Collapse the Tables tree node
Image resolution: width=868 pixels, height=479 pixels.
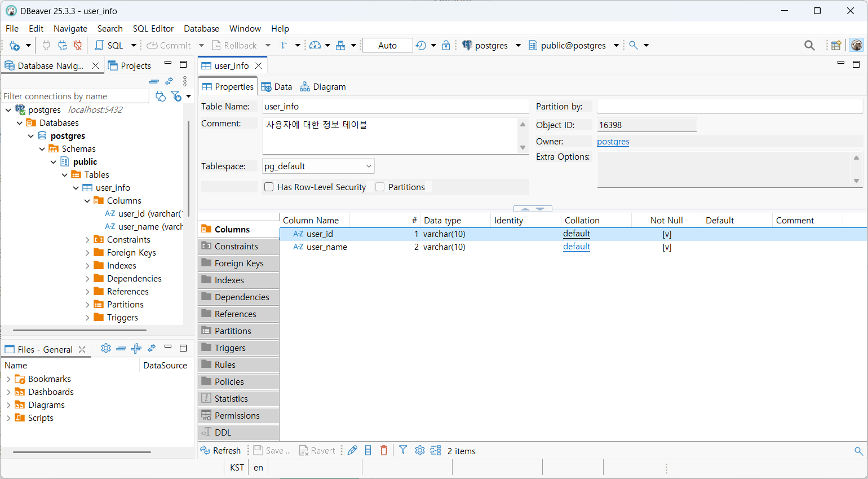[65, 175]
